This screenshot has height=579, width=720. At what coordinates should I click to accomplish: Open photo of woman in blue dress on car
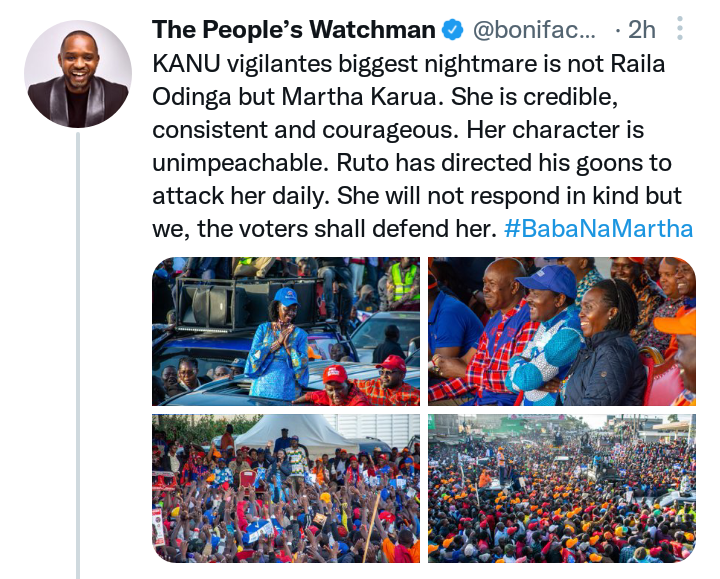(286, 331)
